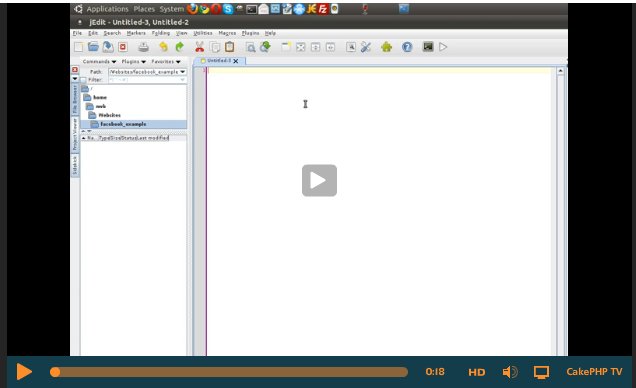Image resolution: width=636 pixels, height=388 pixels.
Task: Select the home folder in tree
Action: click(x=95, y=97)
